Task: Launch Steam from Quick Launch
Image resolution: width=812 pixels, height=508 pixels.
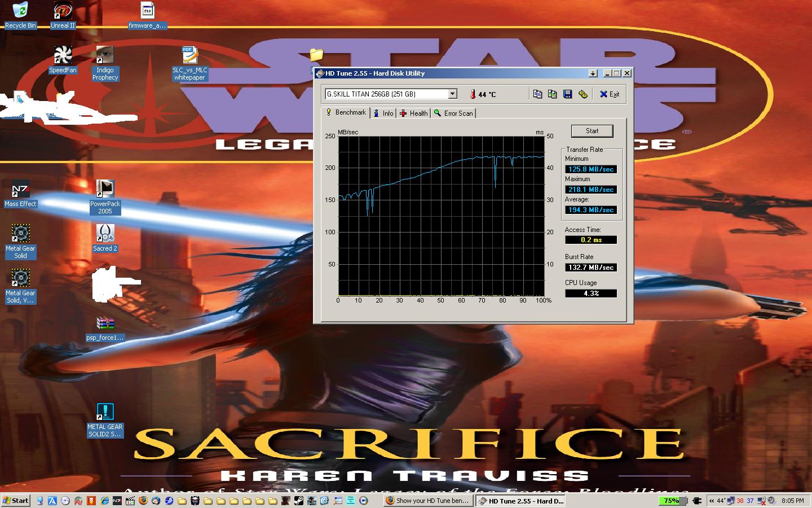Action: point(299,501)
